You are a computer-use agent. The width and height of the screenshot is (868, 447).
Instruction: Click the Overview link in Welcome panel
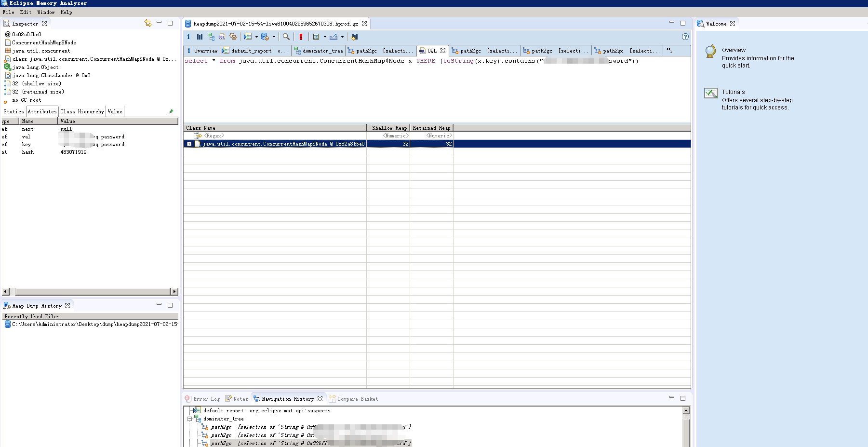click(734, 50)
